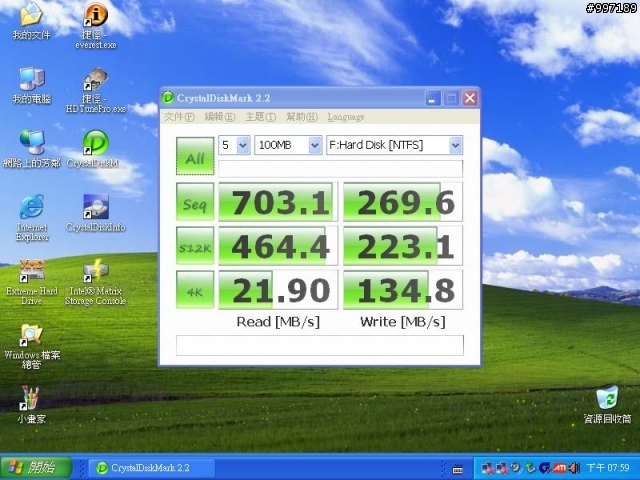640x480 pixels.
Task: Click the Seq read result 703.1
Action: 278,202
